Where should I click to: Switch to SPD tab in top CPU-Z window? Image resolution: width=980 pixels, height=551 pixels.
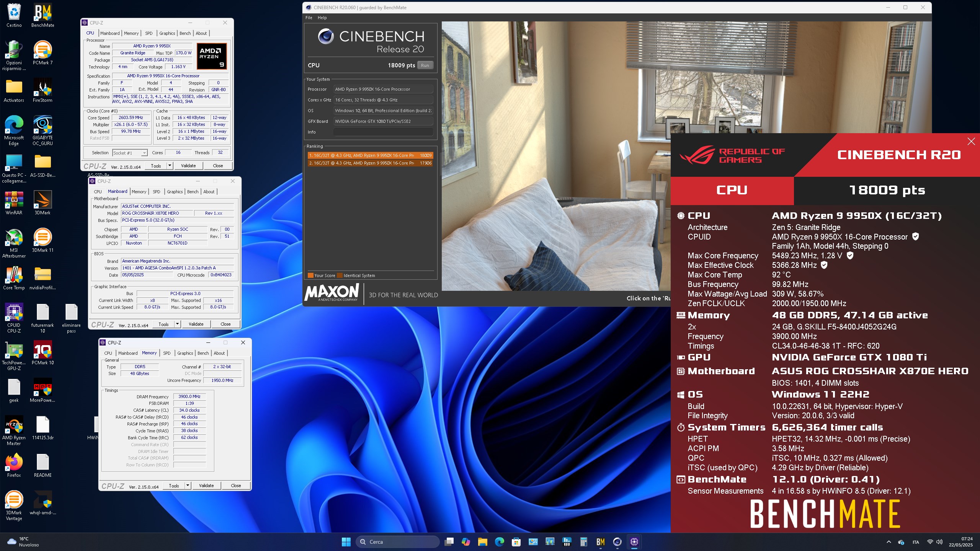pos(149,33)
